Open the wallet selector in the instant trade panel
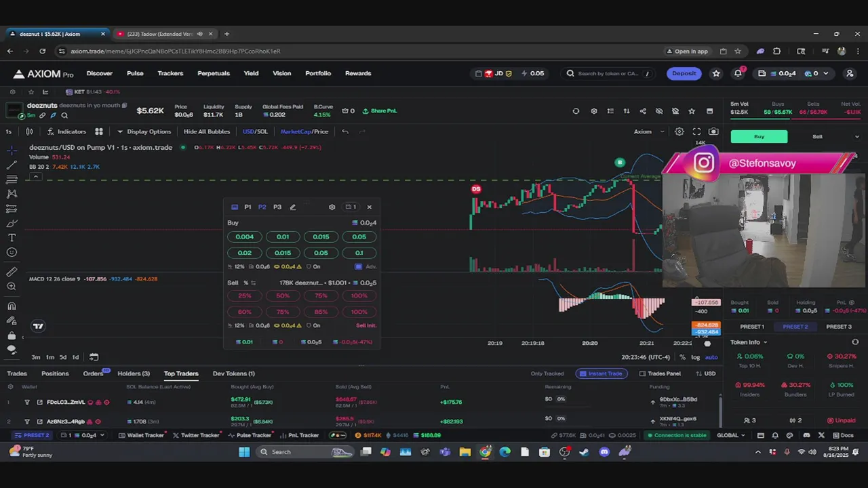868x488 pixels. [351, 207]
